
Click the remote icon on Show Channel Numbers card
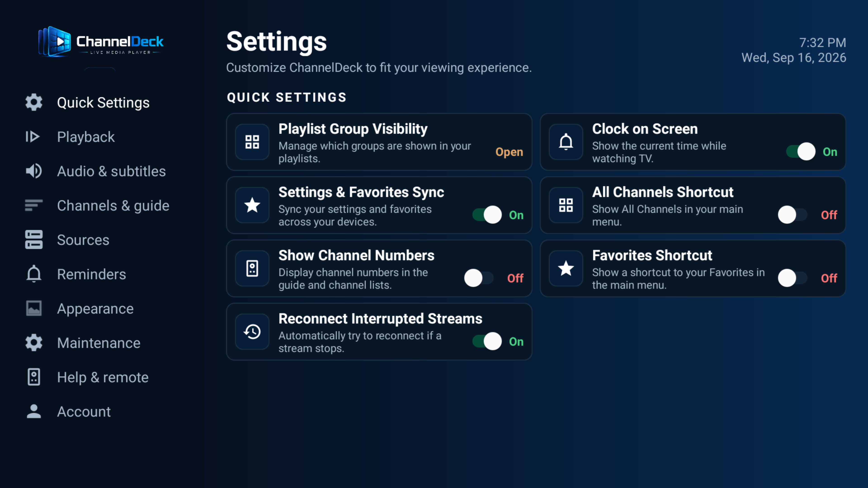pos(252,268)
